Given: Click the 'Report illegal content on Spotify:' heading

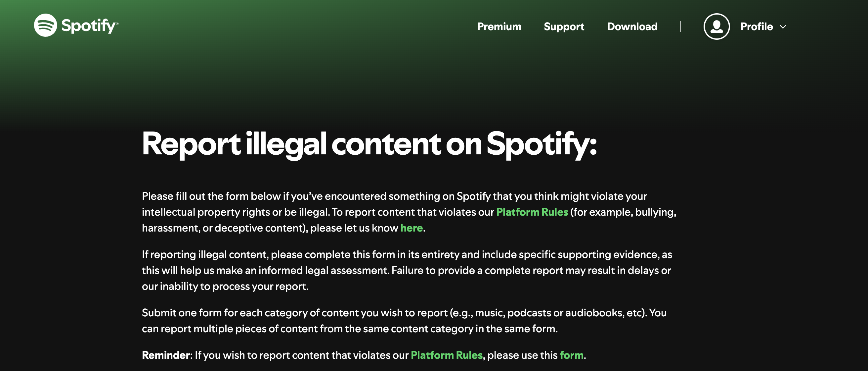Looking at the screenshot, I should pos(369,144).
